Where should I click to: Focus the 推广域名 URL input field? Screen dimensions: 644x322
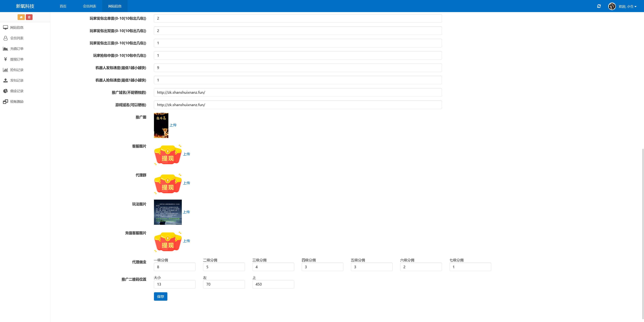pos(298,92)
